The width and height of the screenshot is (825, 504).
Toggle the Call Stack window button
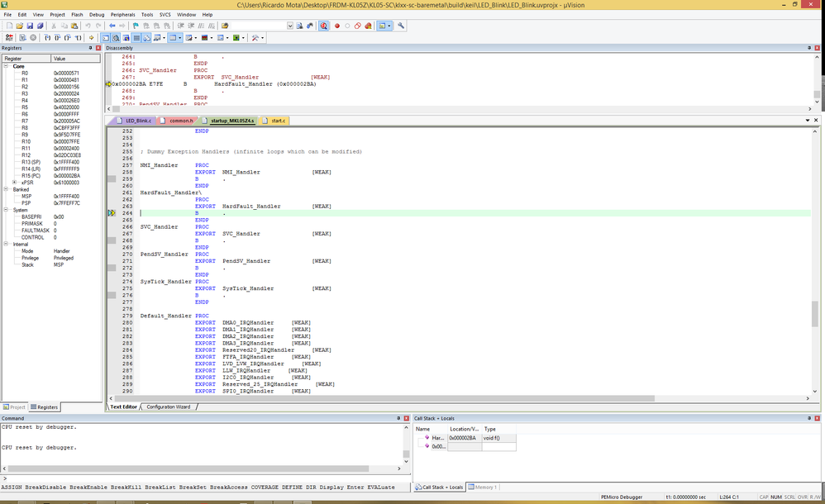click(x=147, y=38)
